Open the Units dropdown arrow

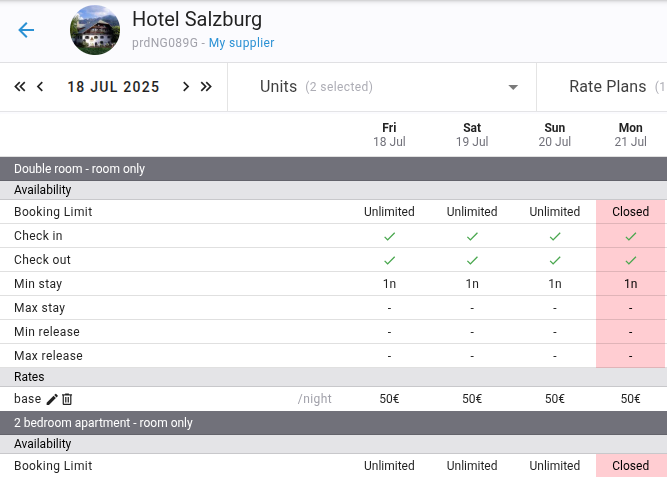(513, 87)
